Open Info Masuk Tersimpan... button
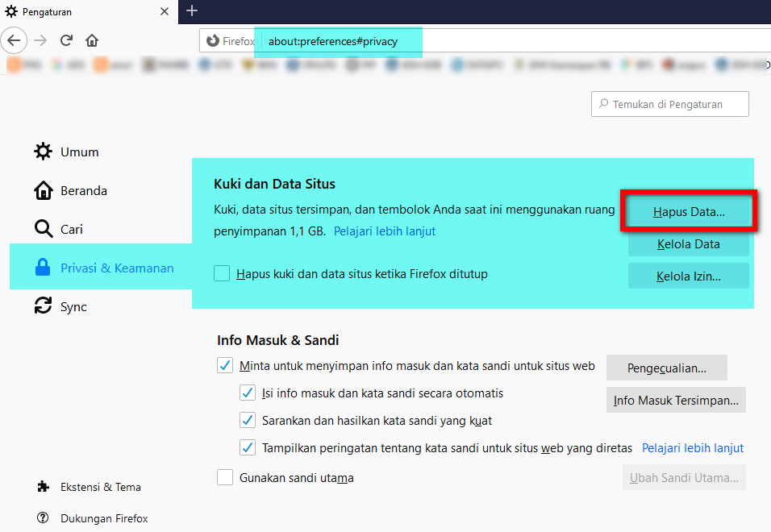Viewport: 771px width, 532px height. (x=676, y=400)
